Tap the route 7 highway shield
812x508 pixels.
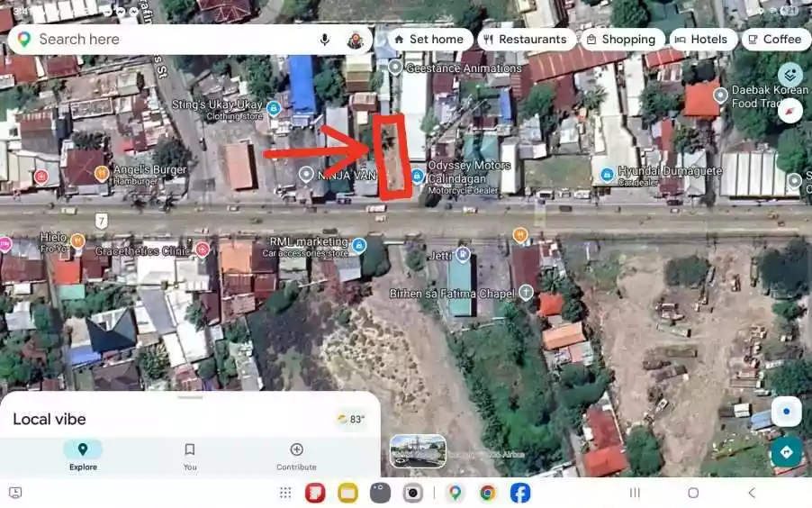pyautogui.click(x=102, y=222)
